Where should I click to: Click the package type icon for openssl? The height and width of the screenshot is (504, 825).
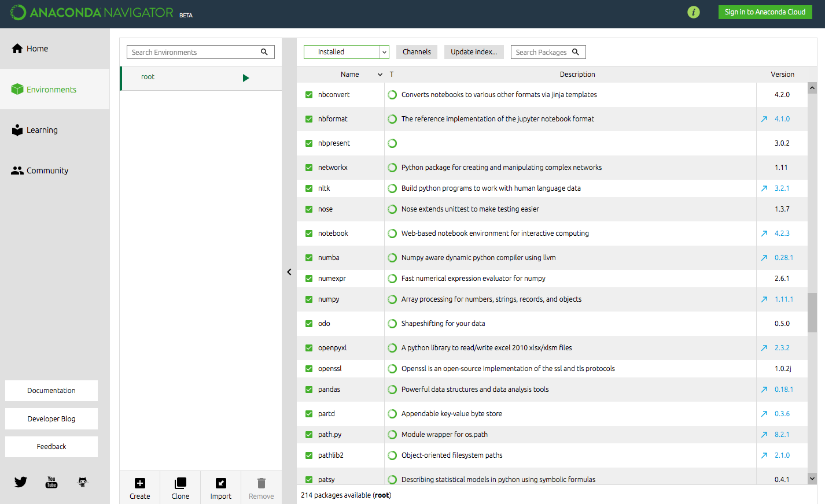[392, 369]
